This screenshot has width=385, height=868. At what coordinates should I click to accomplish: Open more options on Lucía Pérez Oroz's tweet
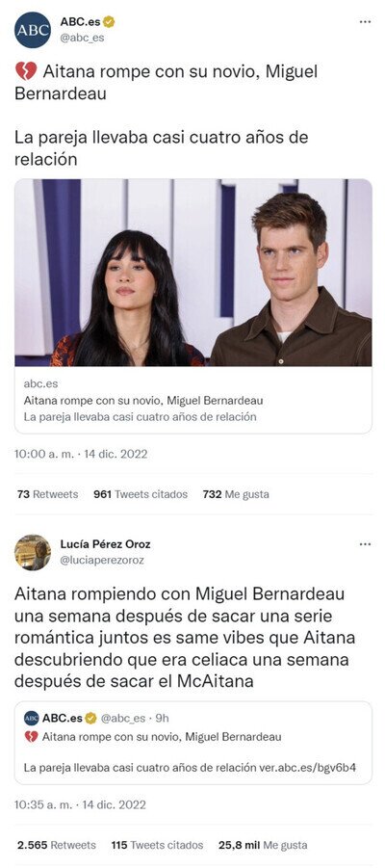[365, 544]
